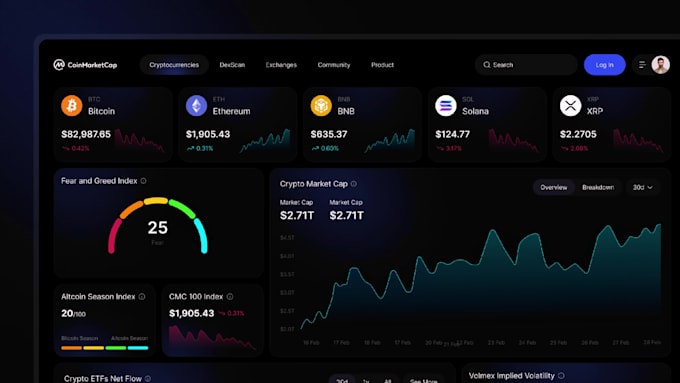Screen dimensions: 680x383
Task: Switch market cap chart to Breakdown
Action: click(598, 187)
